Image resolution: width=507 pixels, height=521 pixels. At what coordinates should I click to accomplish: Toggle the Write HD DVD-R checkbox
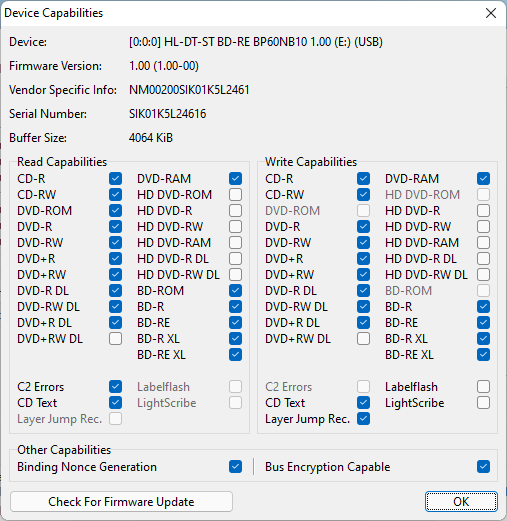(483, 210)
